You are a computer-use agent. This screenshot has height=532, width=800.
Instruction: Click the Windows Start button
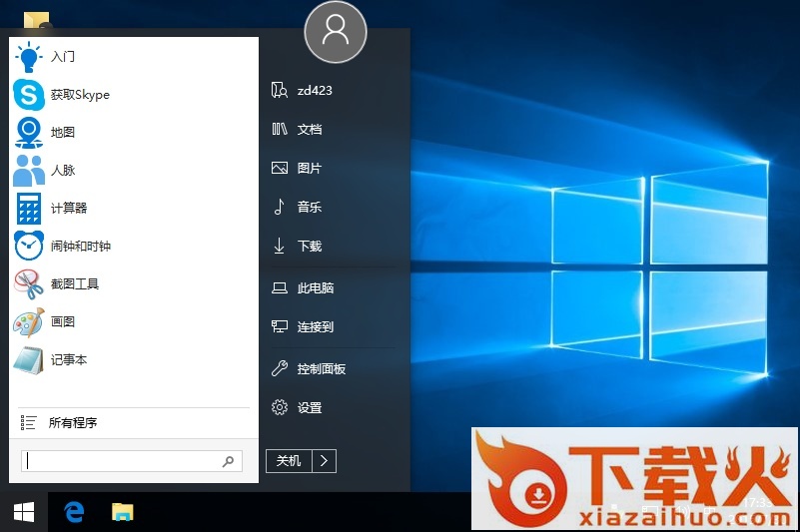coord(24,512)
